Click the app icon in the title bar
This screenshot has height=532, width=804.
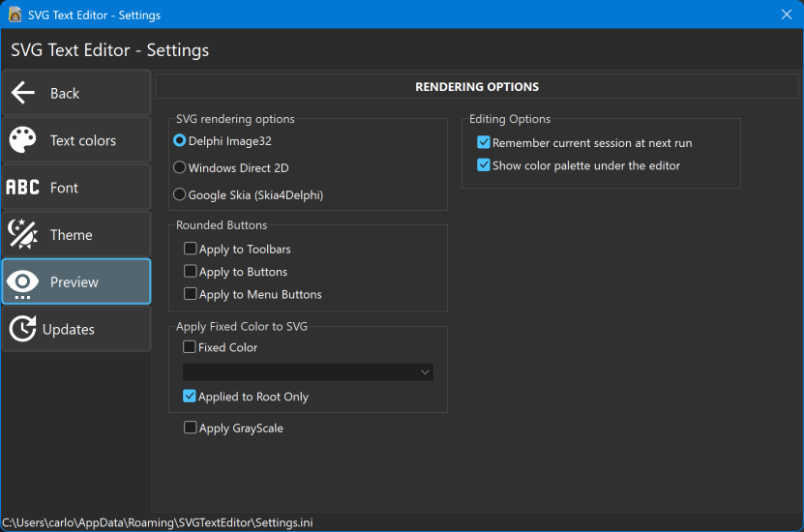tap(15, 15)
